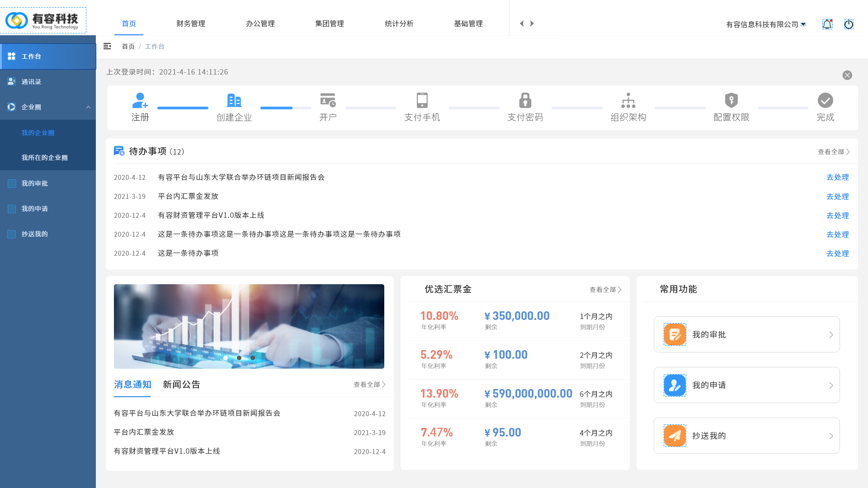Click 去处理 for V1.0版本上线 item
Viewport: 868px width, 488px height.
[x=838, y=216]
